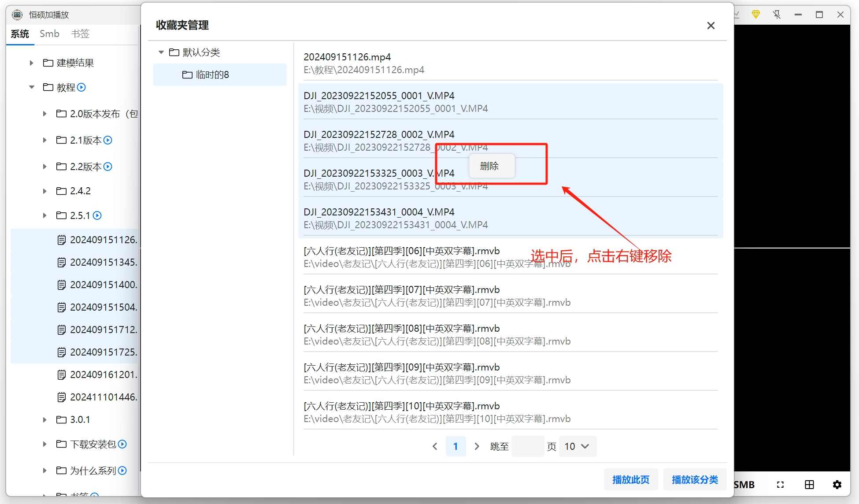Click the 播放该分类 button

(694, 479)
